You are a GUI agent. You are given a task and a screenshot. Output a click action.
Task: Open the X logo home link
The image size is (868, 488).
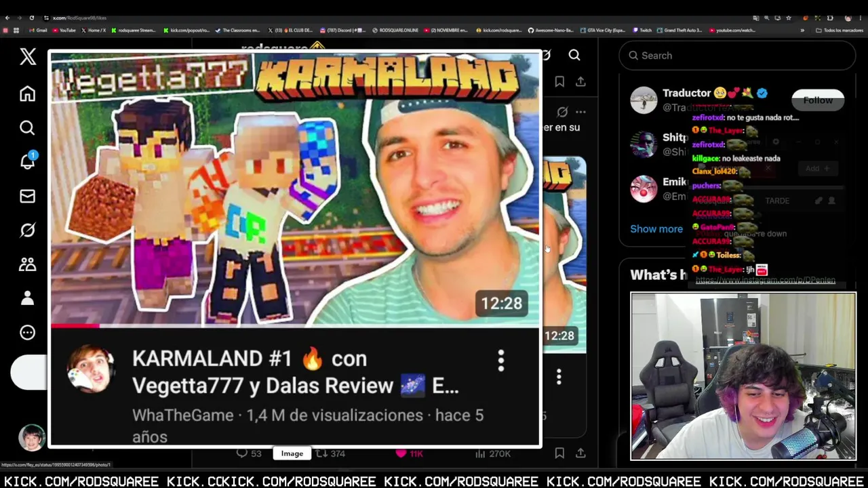tap(28, 56)
